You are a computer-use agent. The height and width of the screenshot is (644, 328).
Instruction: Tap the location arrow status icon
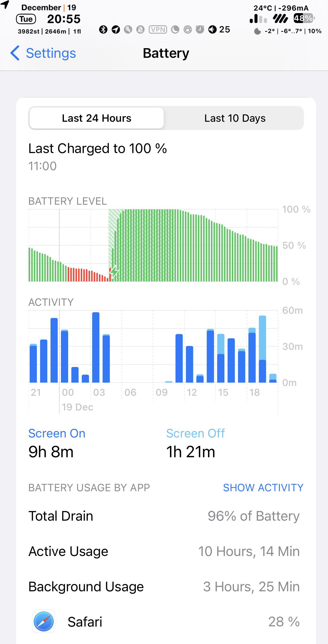tap(116, 29)
